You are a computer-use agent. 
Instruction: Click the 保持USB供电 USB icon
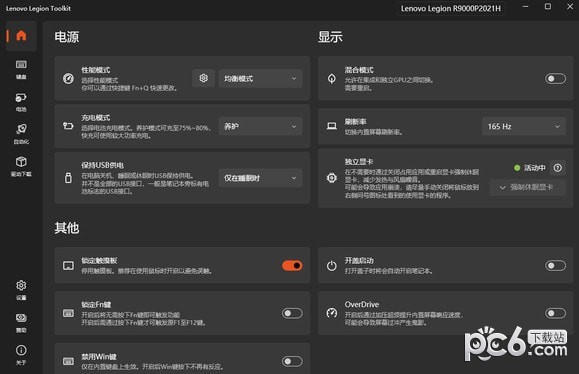(x=68, y=178)
